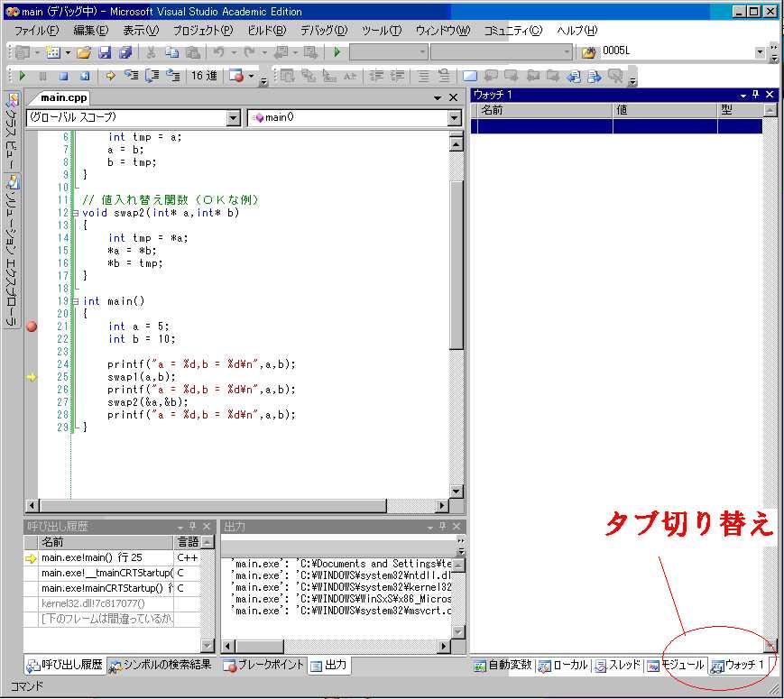Open the breakpoints window dropdown arrow
Image resolution: width=784 pixels, height=699 pixels.
click(x=252, y=77)
